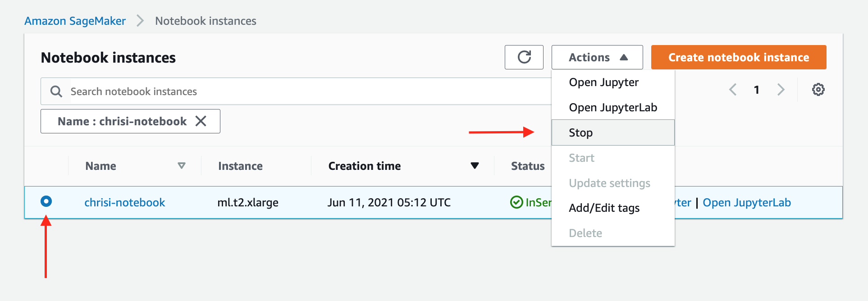This screenshot has width=868, height=301.
Task: Choose Open JupyterLab from Actions menu
Action: click(x=613, y=108)
